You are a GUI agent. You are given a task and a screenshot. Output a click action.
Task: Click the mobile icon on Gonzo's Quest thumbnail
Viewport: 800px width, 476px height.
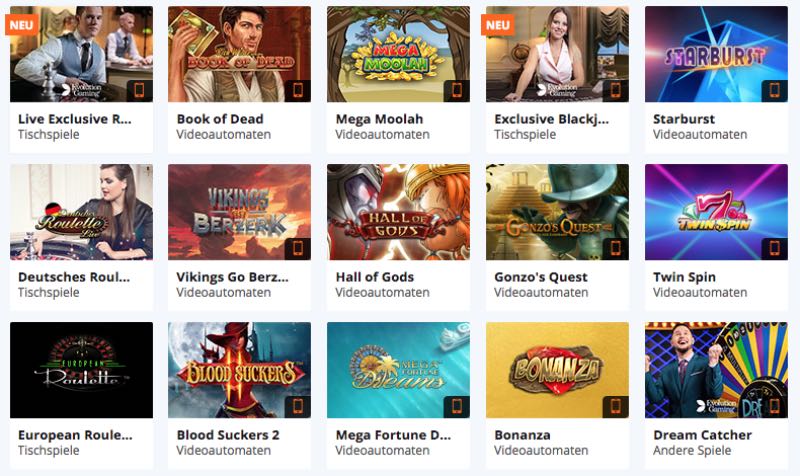point(616,248)
